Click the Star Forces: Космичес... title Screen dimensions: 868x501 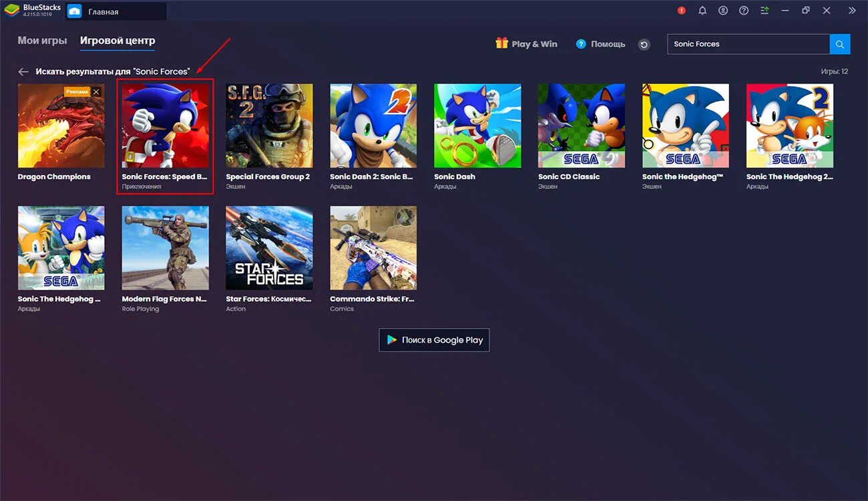click(x=268, y=299)
